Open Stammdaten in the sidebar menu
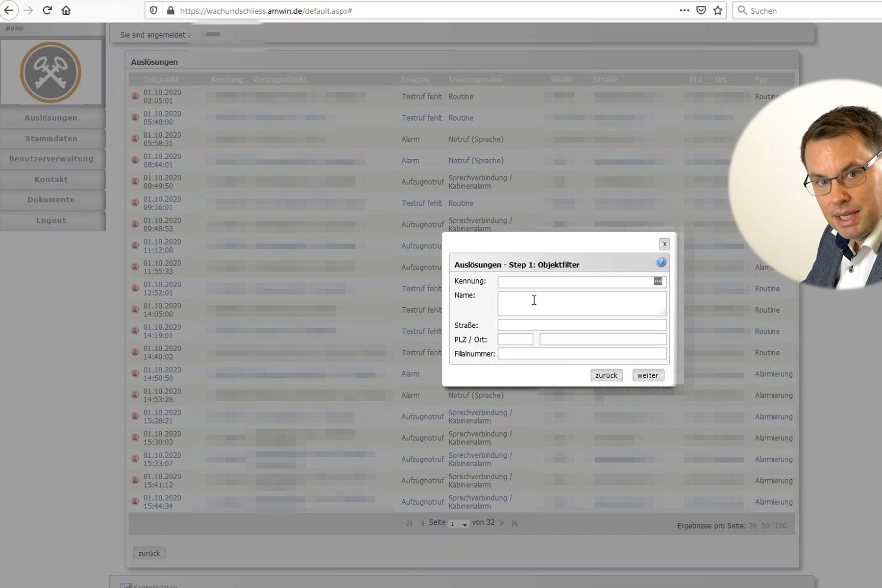882x588 pixels. 51,139
